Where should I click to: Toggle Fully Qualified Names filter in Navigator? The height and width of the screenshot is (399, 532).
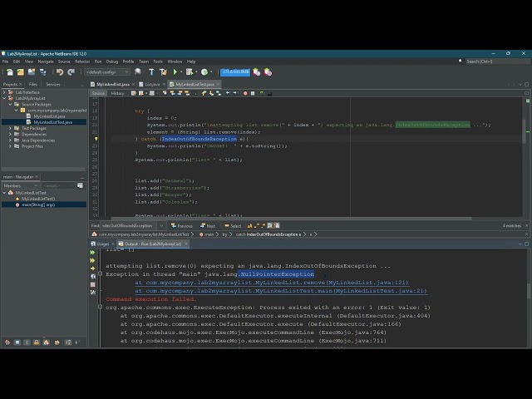pos(57,342)
